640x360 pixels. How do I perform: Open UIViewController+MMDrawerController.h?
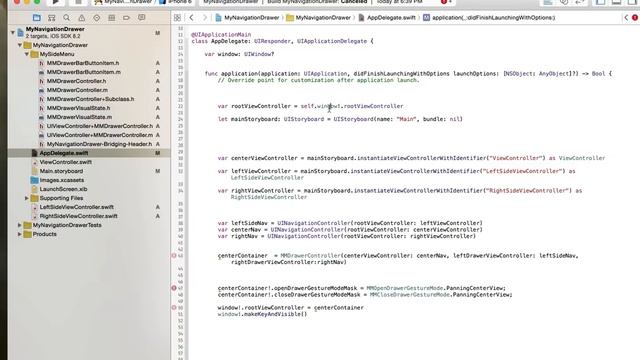coord(100,126)
